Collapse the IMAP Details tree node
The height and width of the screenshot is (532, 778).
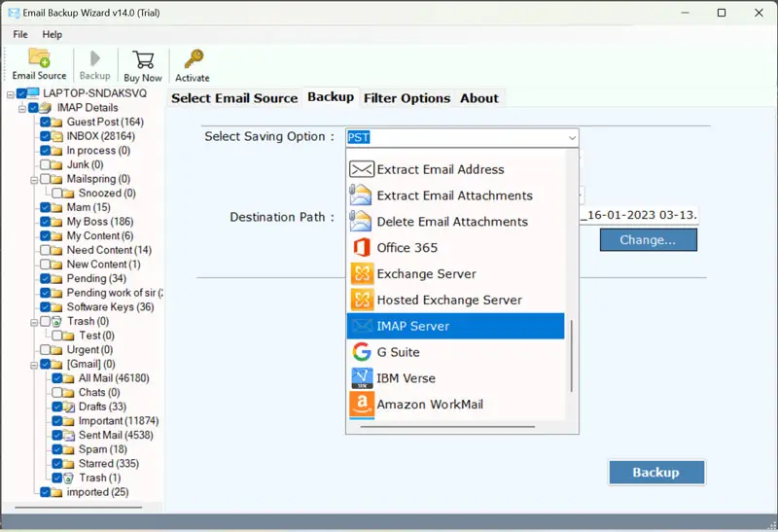click(21, 108)
